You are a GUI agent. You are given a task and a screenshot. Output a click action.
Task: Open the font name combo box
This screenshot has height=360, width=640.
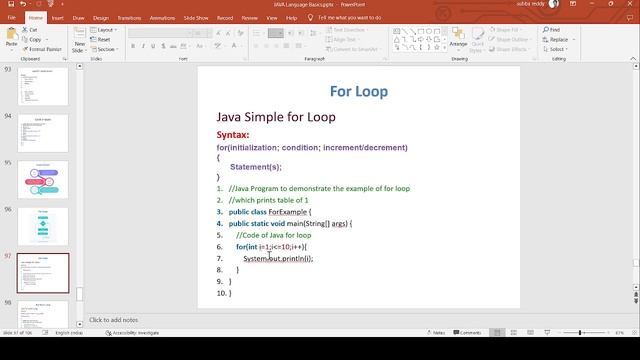point(160,33)
